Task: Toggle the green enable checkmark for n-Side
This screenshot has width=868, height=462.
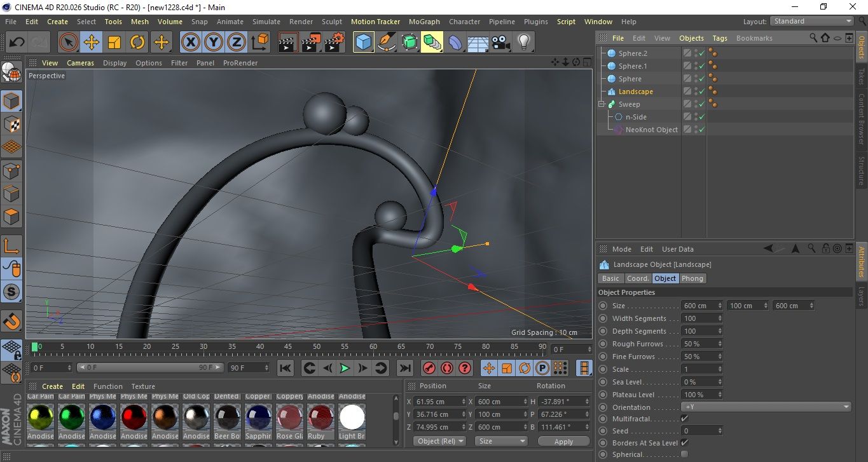Action: tap(701, 117)
